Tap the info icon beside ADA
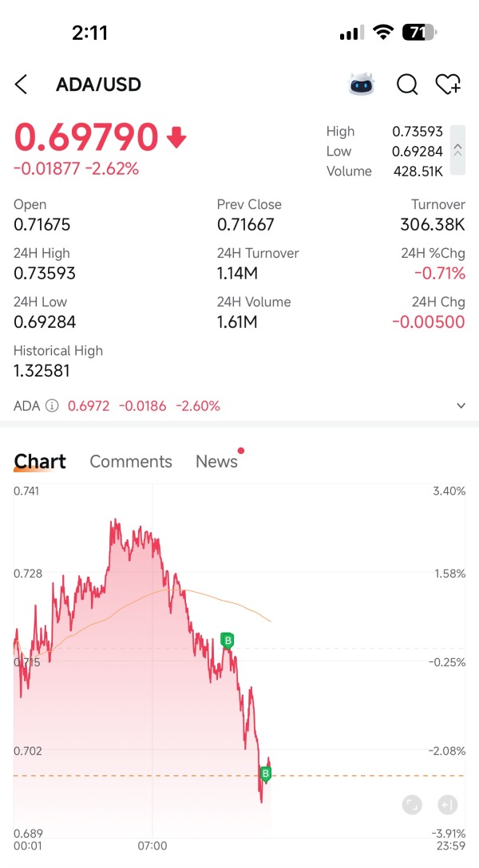This screenshot has height=868, width=479. (52, 406)
